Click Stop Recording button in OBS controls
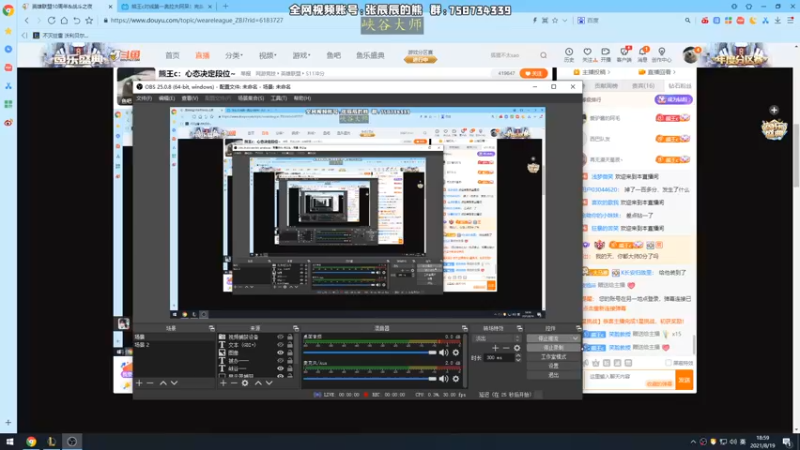The width and height of the screenshot is (800, 450). pyautogui.click(x=554, y=347)
